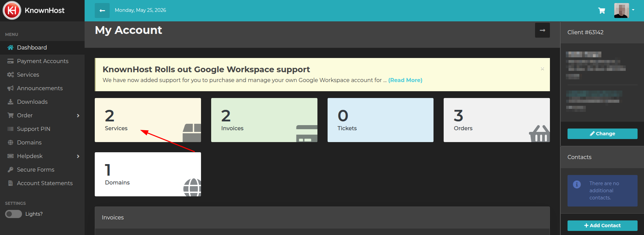This screenshot has height=235, width=644.
Task: Open the 3 Orders card
Action: (x=497, y=120)
